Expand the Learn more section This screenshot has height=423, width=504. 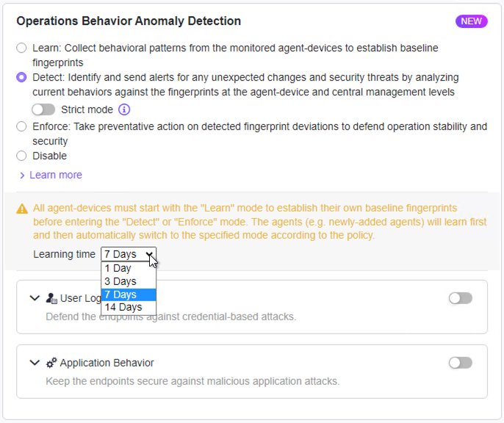[x=51, y=175]
